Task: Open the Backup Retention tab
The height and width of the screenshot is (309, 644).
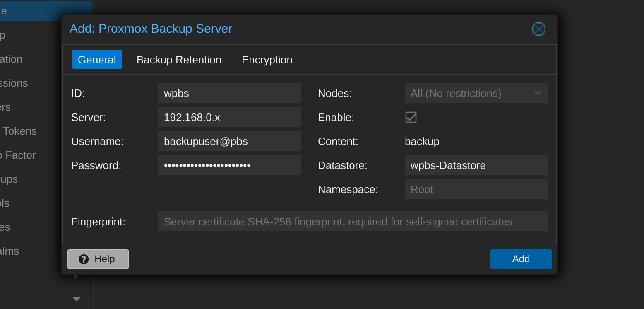Action: (179, 60)
